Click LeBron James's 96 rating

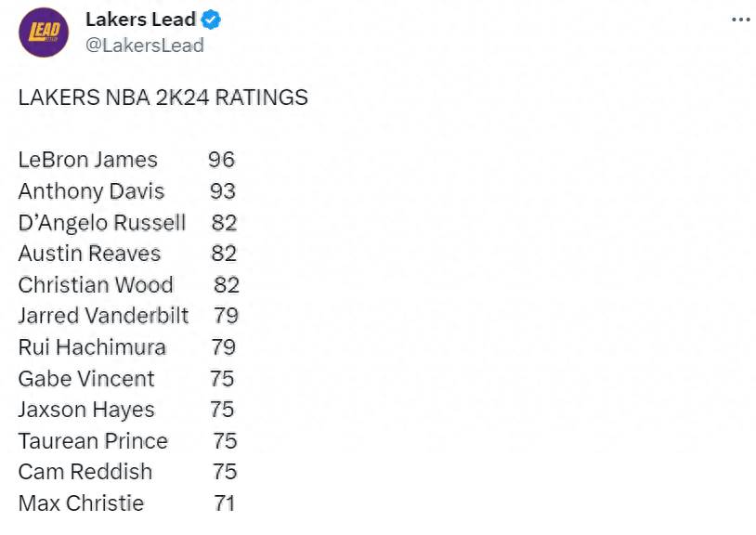(221, 160)
